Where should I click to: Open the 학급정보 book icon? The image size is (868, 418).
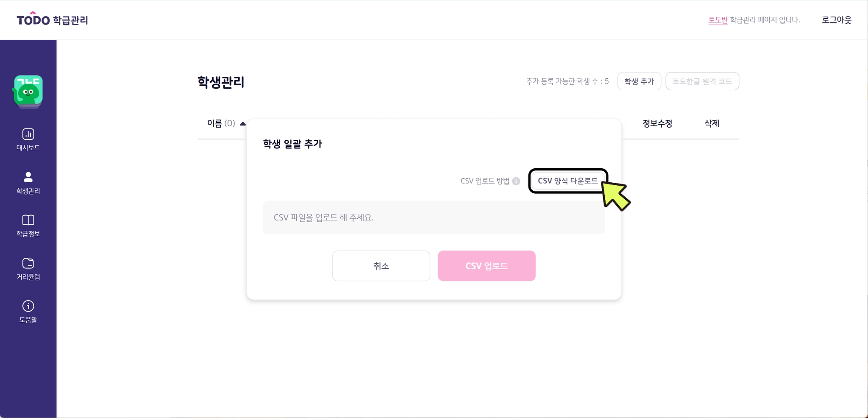coord(28,220)
